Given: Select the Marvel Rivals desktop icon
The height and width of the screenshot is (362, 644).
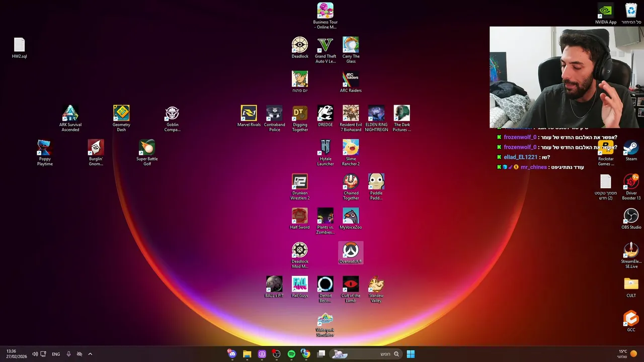Looking at the screenshot, I should (249, 116).
